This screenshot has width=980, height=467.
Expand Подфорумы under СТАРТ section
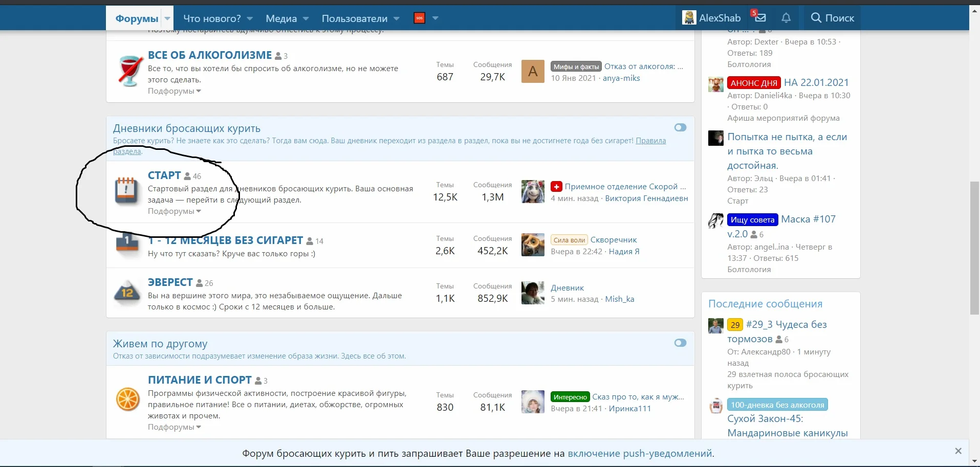174,211
